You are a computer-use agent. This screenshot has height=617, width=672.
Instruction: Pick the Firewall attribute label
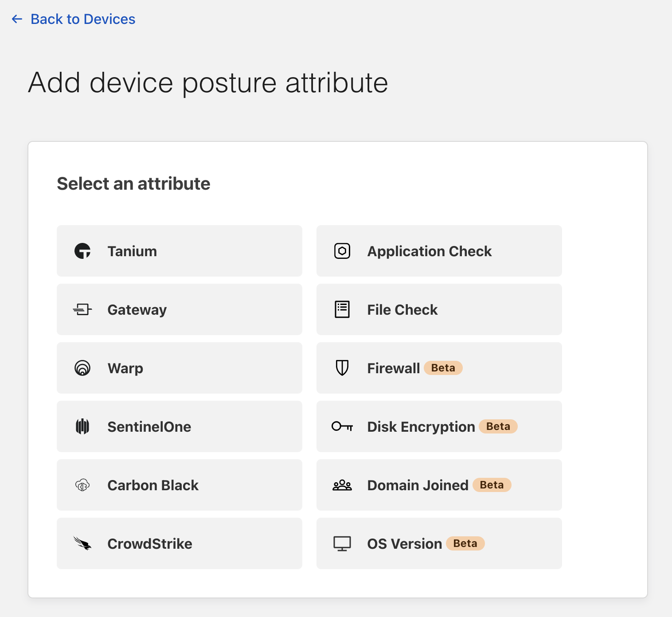pyautogui.click(x=394, y=368)
